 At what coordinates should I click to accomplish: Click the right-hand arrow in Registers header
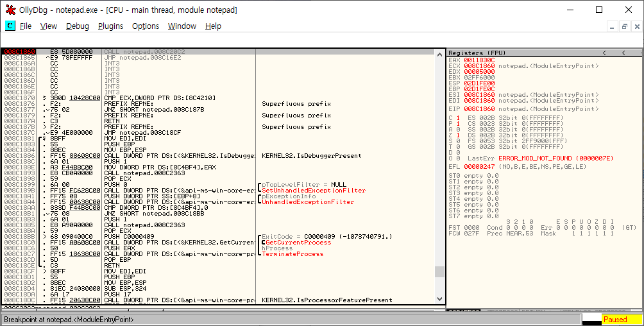pos(623,53)
